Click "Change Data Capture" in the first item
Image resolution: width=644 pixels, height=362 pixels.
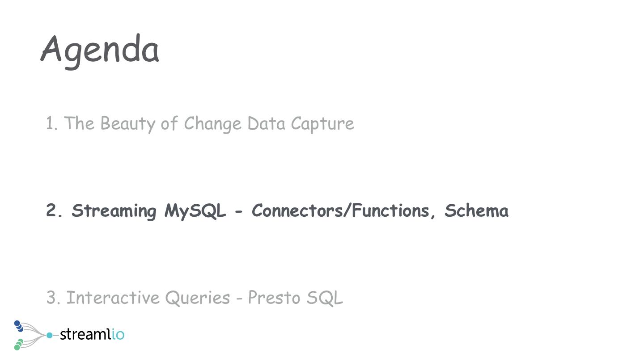(x=269, y=123)
